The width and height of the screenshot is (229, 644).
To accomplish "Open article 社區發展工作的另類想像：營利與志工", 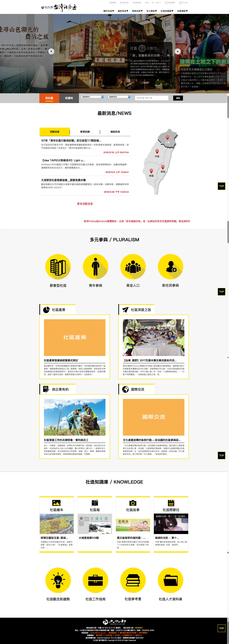I will (66, 440).
